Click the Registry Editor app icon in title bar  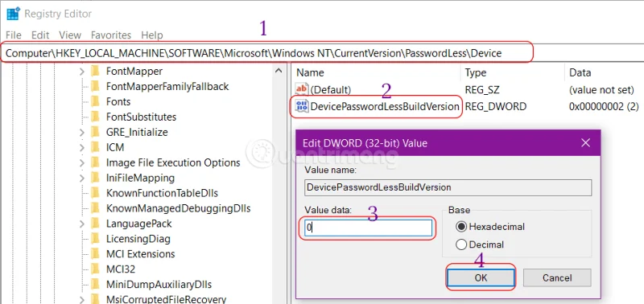click(x=13, y=14)
